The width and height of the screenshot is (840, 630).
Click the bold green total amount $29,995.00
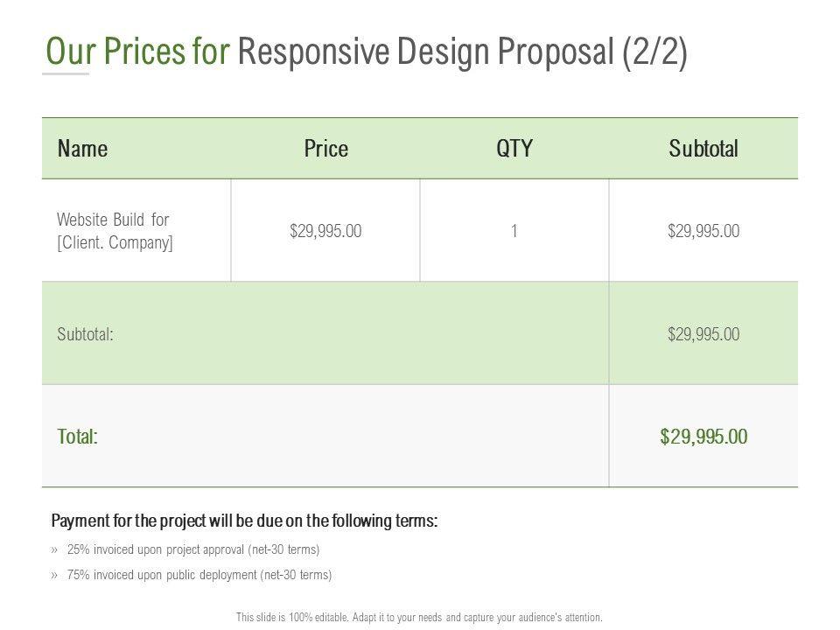click(x=703, y=437)
